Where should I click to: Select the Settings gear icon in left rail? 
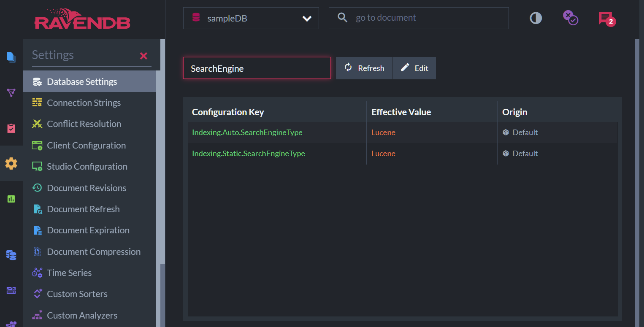[x=11, y=163]
